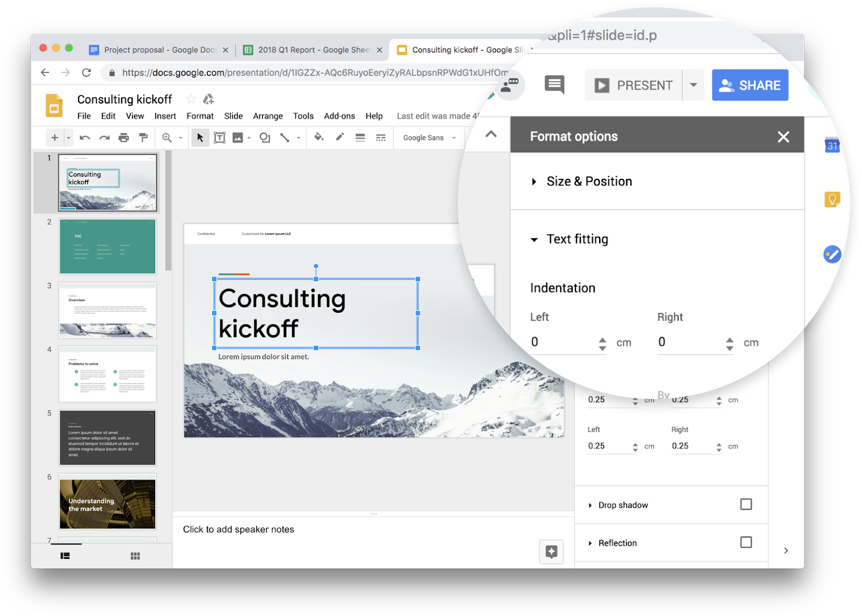Switch to the 2018 Q1 Report tab

pyautogui.click(x=310, y=50)
